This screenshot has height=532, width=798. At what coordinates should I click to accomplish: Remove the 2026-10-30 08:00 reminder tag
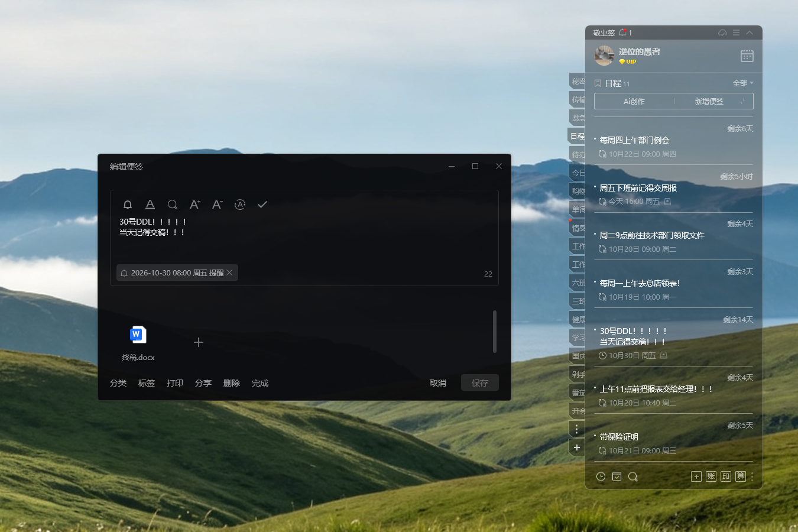(x=229, y=273)
